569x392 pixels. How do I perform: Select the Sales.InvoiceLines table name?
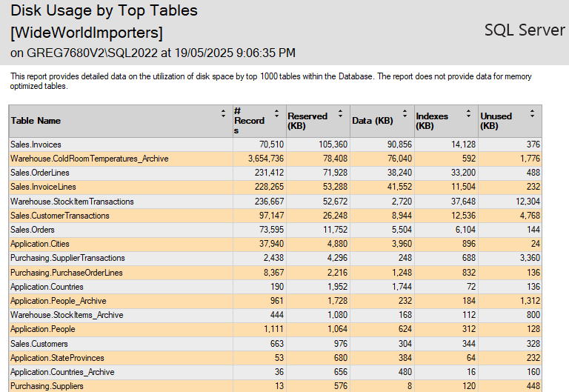tap(43, 187)
